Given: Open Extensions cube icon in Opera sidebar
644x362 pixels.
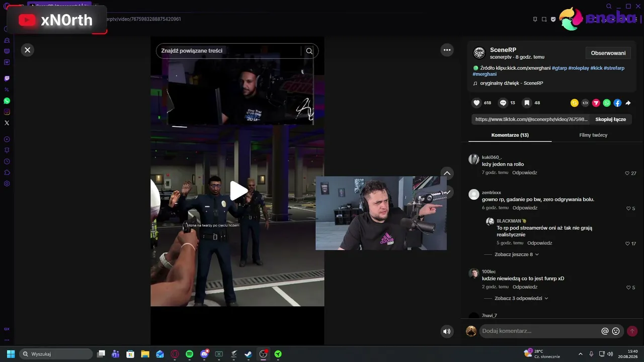Looking at the screenshot, I should pyautogui.click(x=7, y=172).
